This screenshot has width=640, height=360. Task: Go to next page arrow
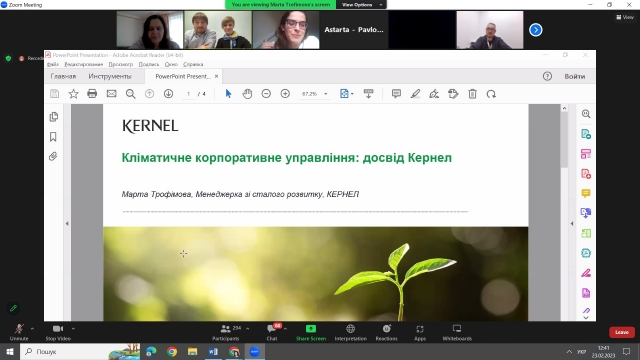point(168,94)
